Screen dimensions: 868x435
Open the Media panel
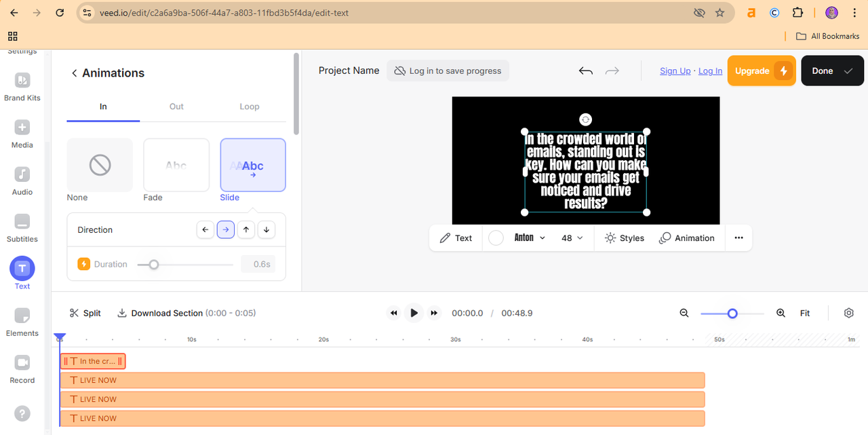[x=22, y=134]
